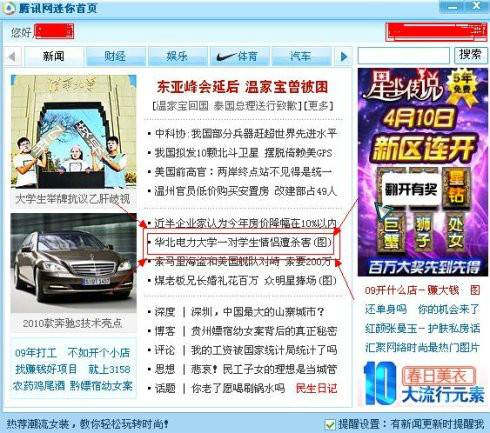Open the 华北电力大学 student couple news link
This screenshot has height=433, width=490.
point(243,242)
